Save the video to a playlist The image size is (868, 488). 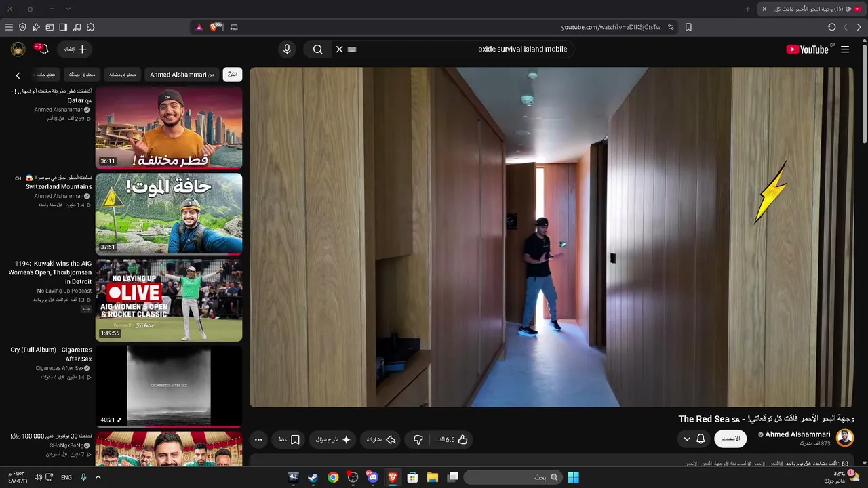coord(289,440)
